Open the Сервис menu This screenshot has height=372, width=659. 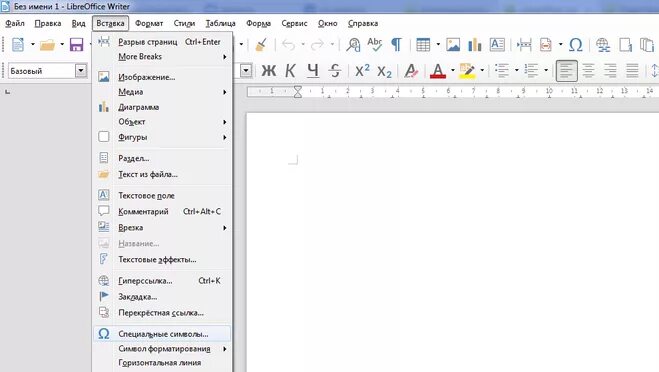click(294, 23)
